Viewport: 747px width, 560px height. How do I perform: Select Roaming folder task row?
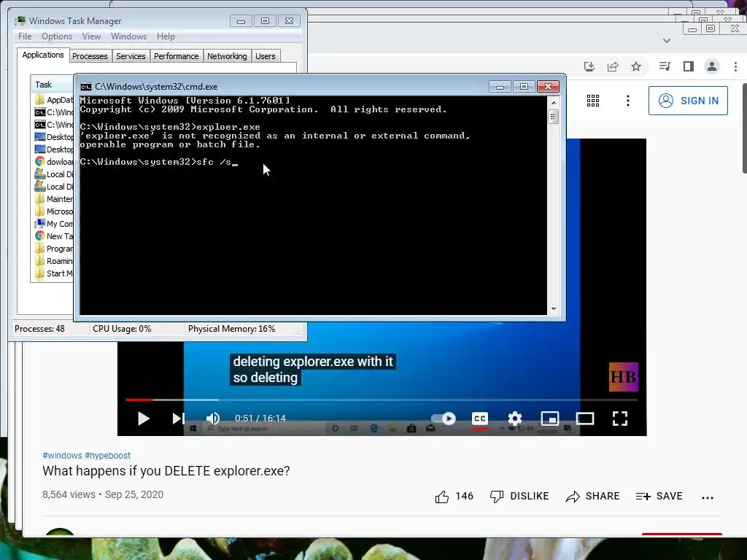coord(54,261)
